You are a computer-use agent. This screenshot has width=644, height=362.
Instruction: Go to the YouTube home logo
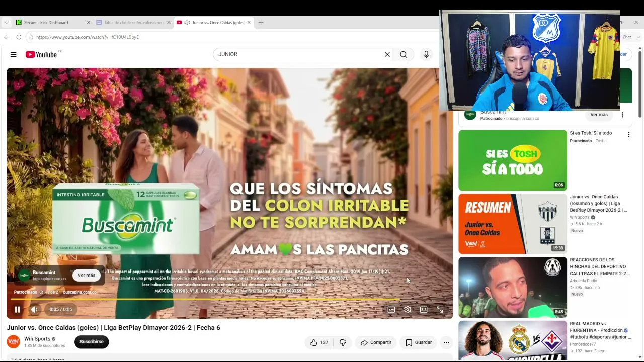point(41,54)
